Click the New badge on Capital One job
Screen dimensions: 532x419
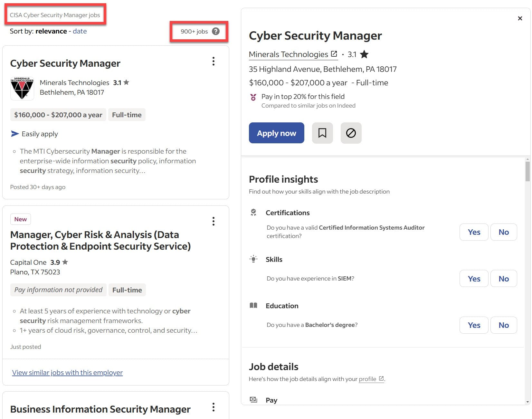pyautogui.click(x=21, y=219)
